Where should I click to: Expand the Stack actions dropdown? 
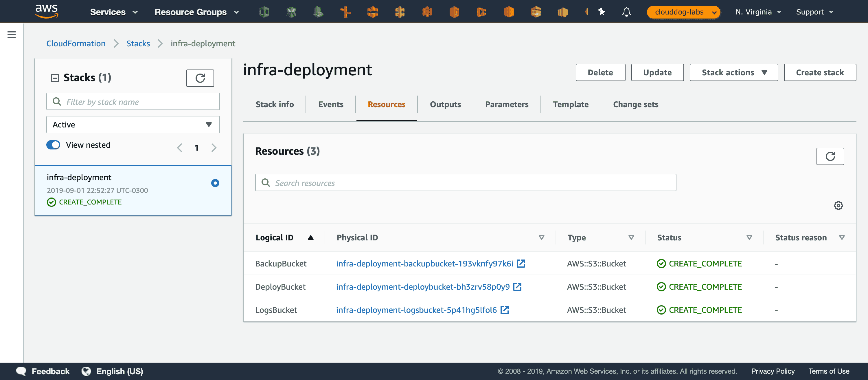[733, 72]
